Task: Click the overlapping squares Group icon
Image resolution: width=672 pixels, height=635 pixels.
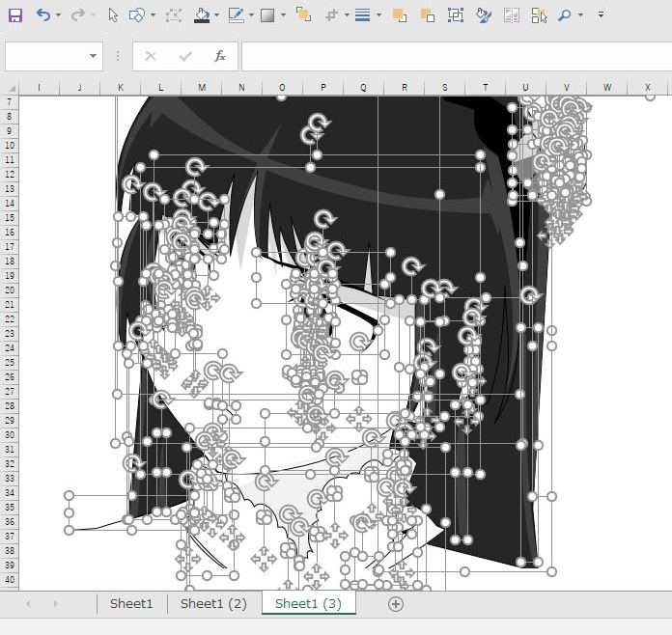Action: [303, 14]
